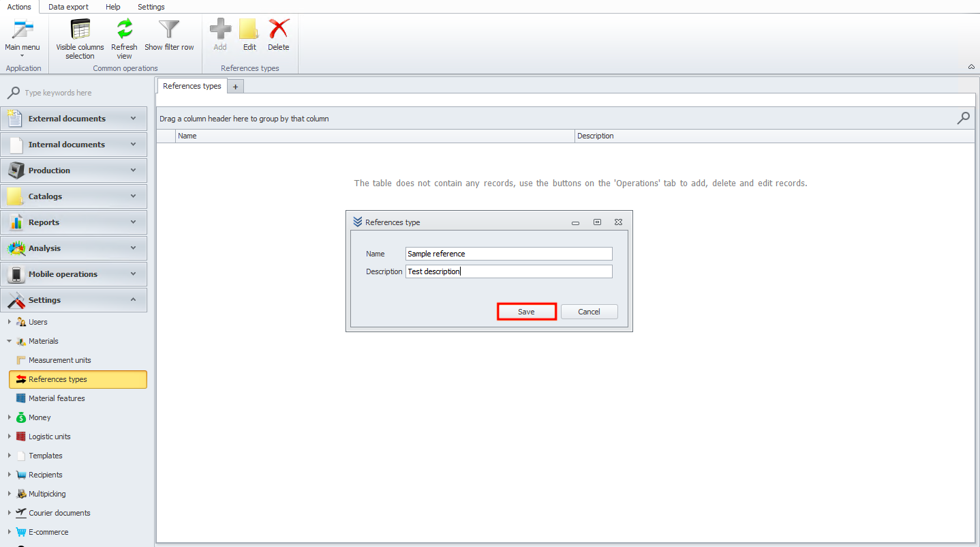The image size is (980, 547).
Task: Collapse the ribbon with the arrow
Action: point(970,67)
